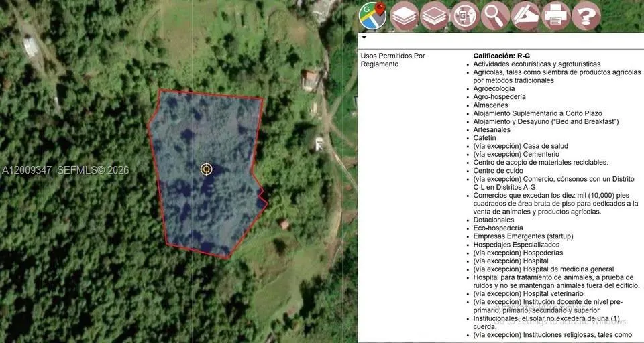Click the outlined stacked layers icon

[x=435, y=16]
